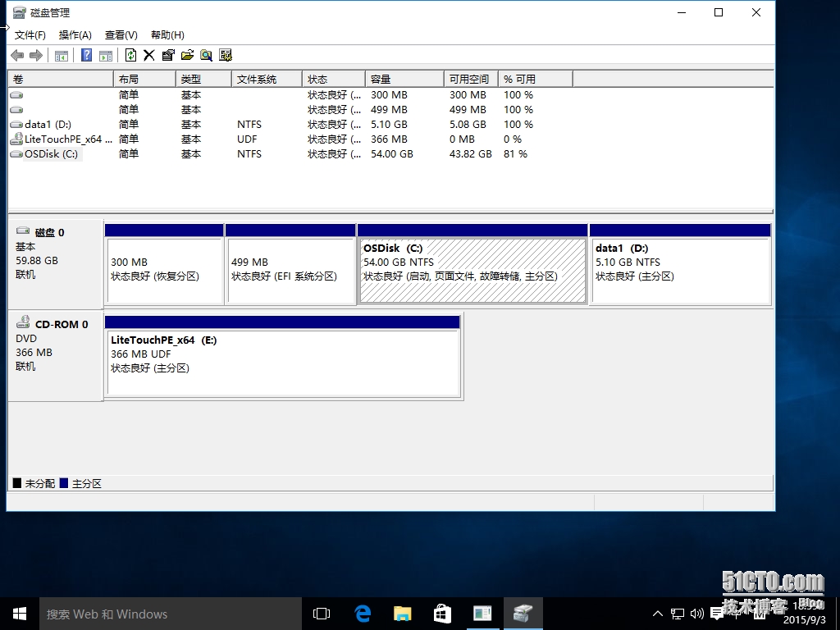Image resolution: width=840 pixels, height=630 pixels.
Task: Click the CD-ROM 0 drive label
Action: tap(61, 325)
